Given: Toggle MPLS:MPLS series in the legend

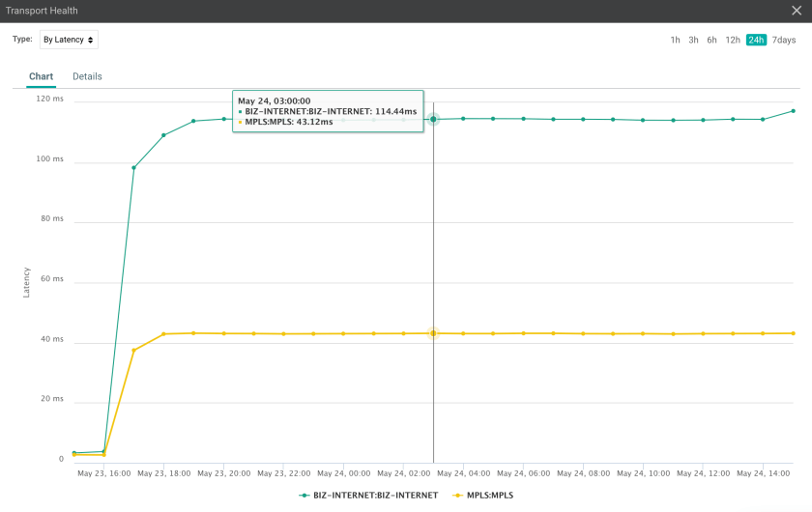Looking at the screenshot, I should pyautogui.click(x=488, y=495).
